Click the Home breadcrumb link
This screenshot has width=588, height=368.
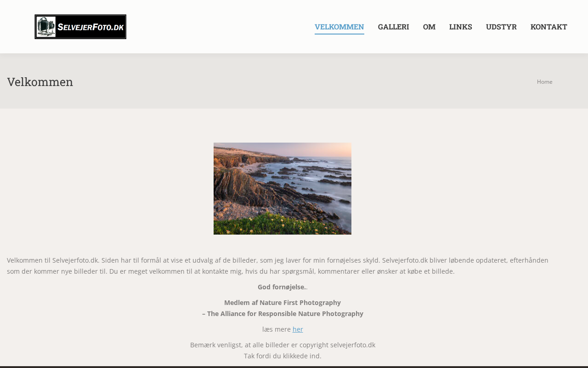tap(544, 82)
